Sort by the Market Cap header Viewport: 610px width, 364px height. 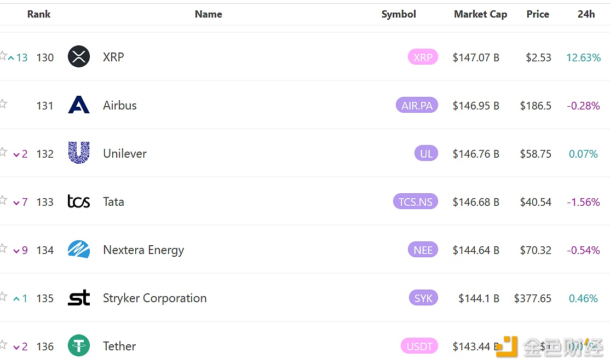tap(480, 14)
